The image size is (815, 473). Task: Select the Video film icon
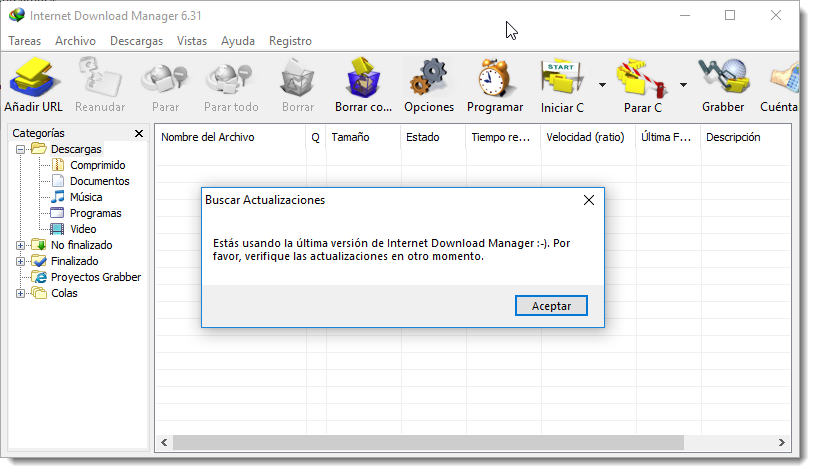coord(57,229)
